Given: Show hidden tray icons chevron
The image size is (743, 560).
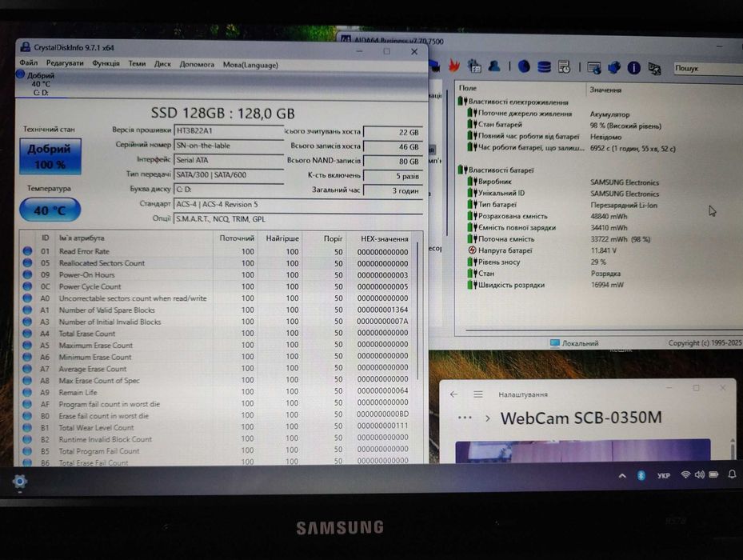Looking at the screenshot, I should (x=622, y=475).
